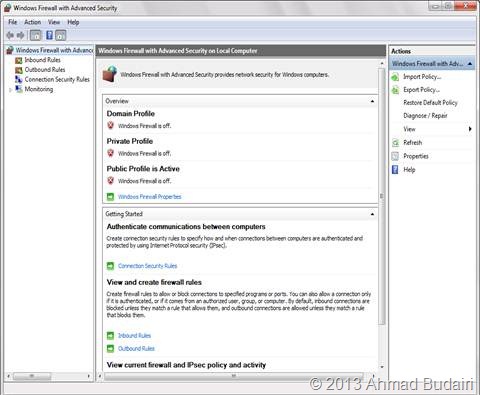Click 'Authenticate communications between computers' heading
Image resolution: width=480 pixels, height=395 pixels.
[x=186, y=227]
